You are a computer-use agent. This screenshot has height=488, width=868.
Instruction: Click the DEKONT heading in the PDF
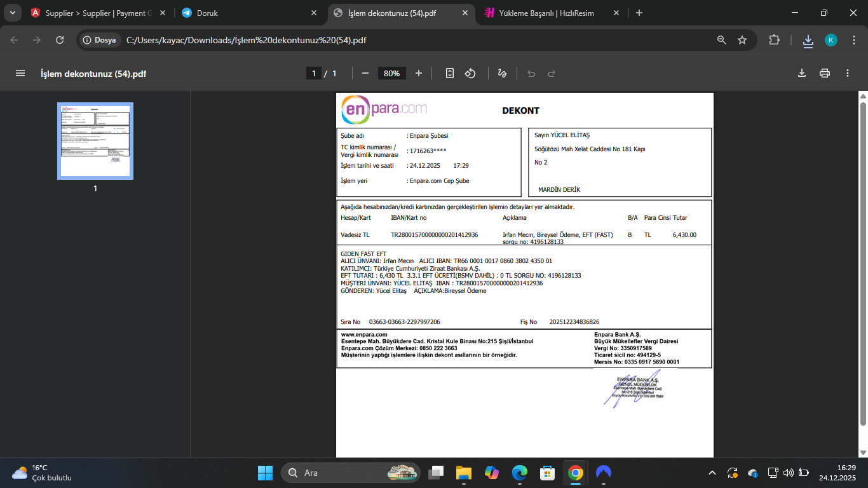point(520,111)
